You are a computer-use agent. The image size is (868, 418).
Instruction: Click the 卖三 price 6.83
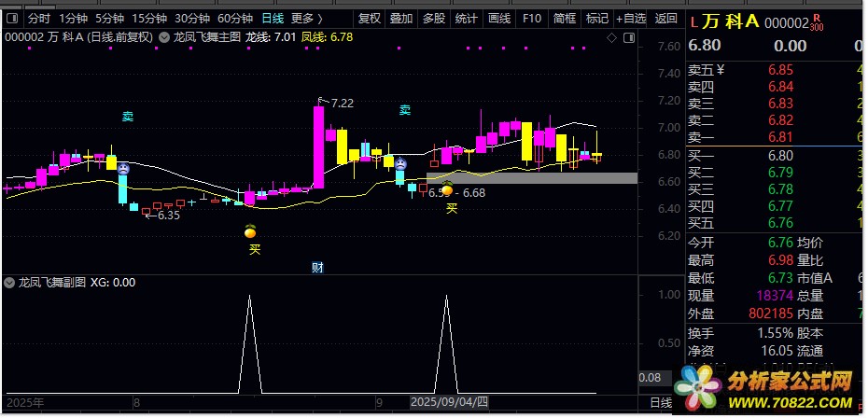point(780,104)
